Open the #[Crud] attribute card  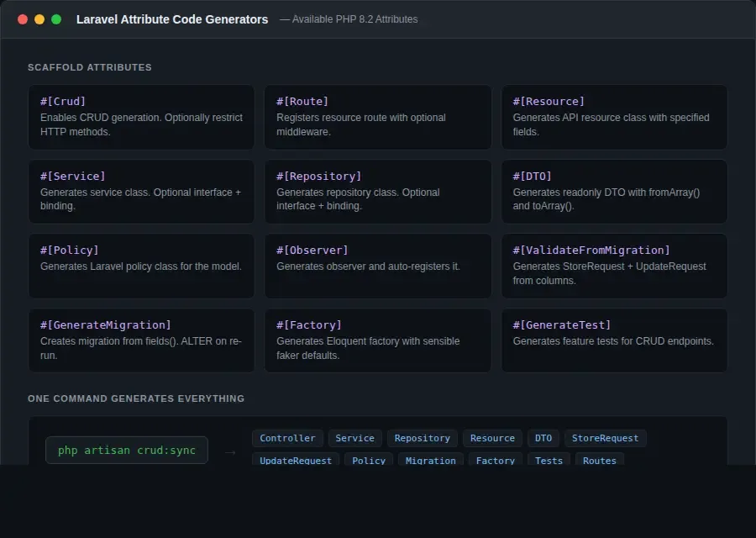coord(141,117)
